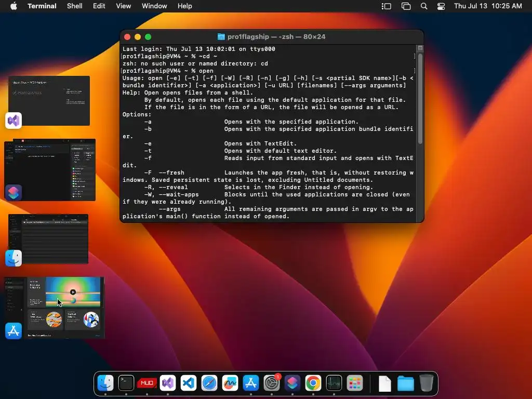Minimize the Terminal with the yellow button

[138, 37]
